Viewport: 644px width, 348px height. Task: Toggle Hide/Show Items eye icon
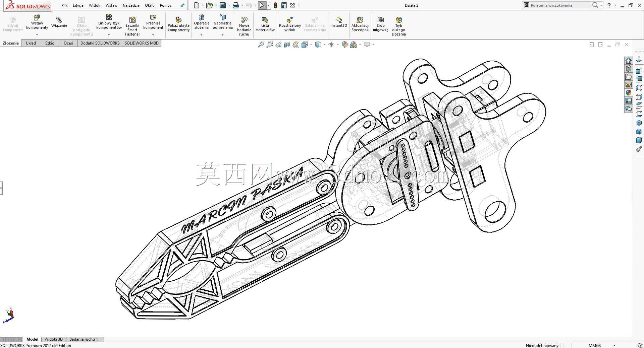tap(331, 45)
